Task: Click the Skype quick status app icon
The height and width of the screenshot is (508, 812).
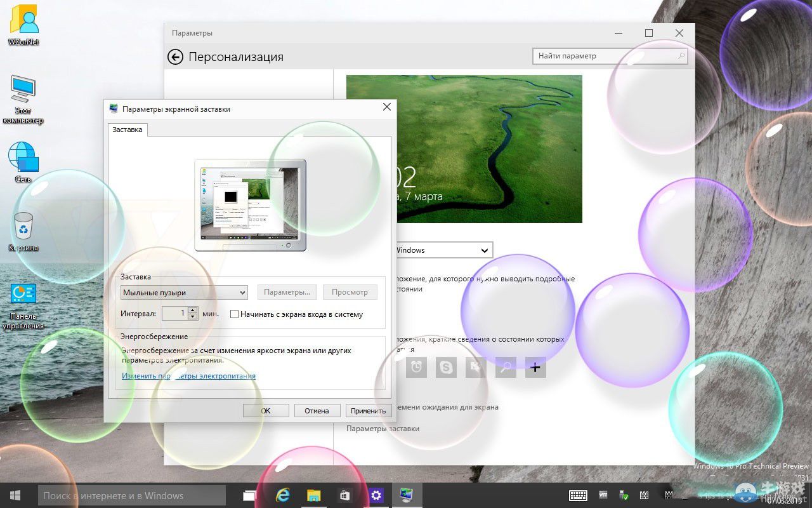Action: pos(447,367)
